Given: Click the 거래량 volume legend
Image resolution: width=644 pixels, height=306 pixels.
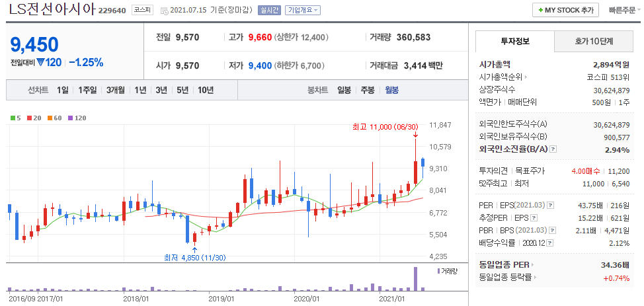Looking at the screenshot, I should click(x=447, y=271).
